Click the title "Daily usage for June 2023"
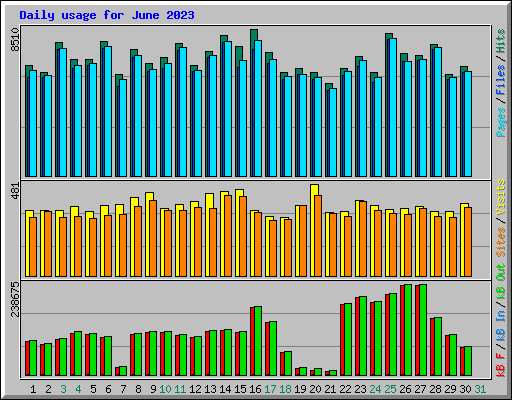The width and height of the screenshot is (512, 400). [x=107, y=15]
